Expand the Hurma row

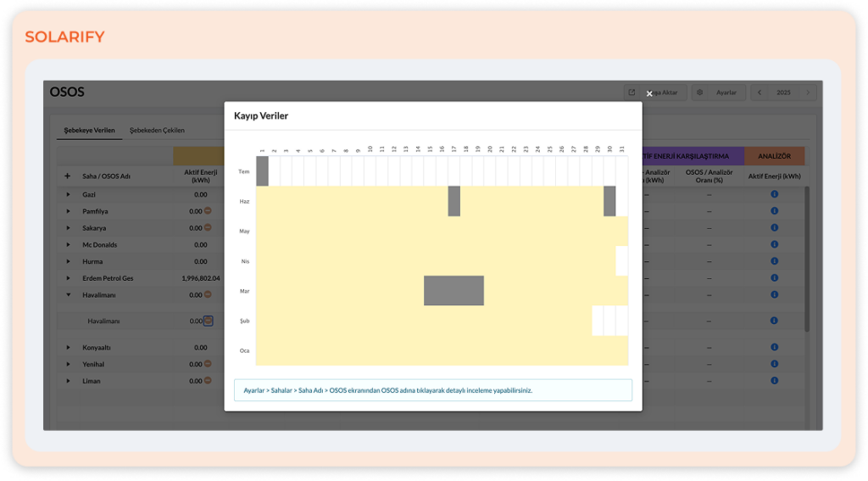[68, 261]
